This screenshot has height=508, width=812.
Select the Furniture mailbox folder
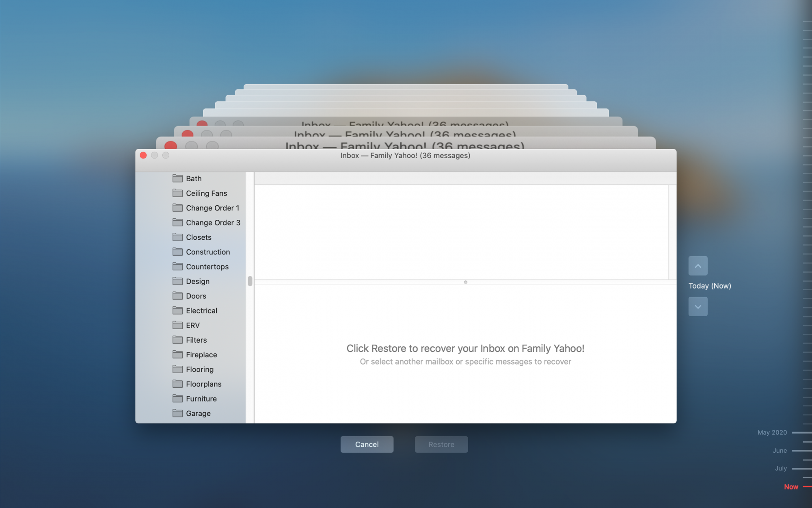(202, 399)
